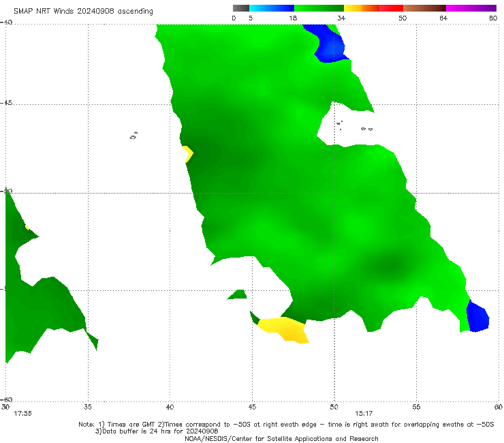Pick the yellow-orange segment of the color bar
Image resolution: width=504 pixels, height=443 pixels.
362,8
